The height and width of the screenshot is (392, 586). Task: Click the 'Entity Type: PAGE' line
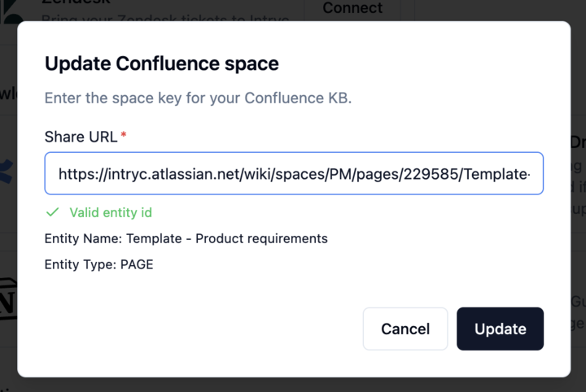[98, 264]
